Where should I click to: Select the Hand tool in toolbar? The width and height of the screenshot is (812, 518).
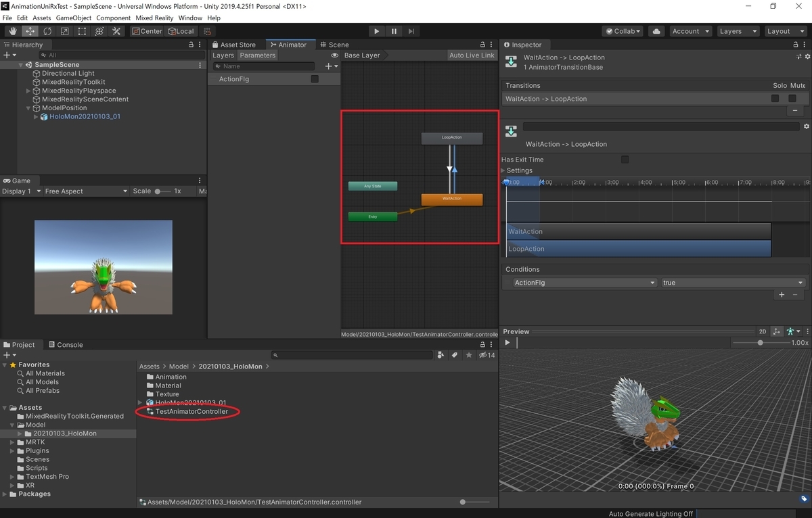tap(13, 31)
